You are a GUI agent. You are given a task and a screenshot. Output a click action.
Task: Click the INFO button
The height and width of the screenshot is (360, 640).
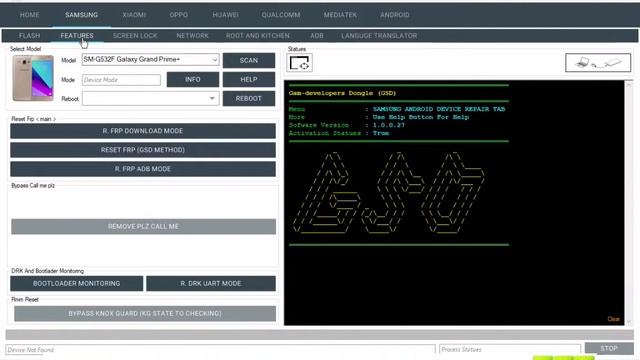pos(193,80)
